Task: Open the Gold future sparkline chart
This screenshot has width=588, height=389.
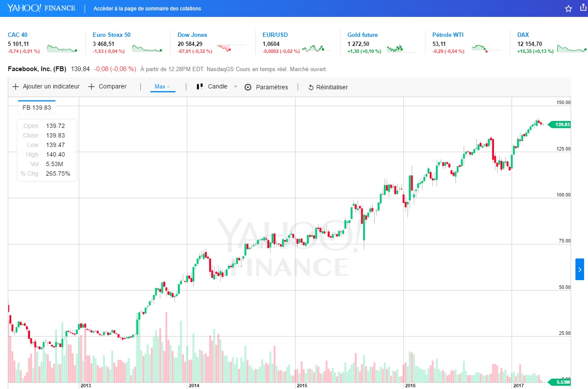Action: click(401, 48)
